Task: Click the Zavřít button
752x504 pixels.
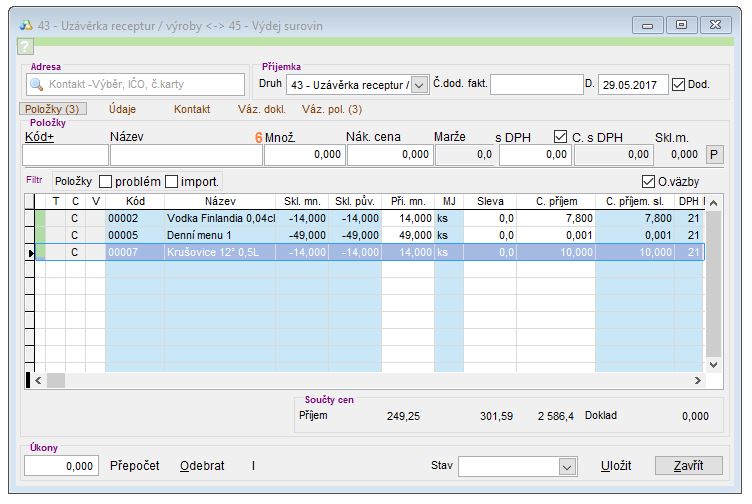Action: (688, 466)
